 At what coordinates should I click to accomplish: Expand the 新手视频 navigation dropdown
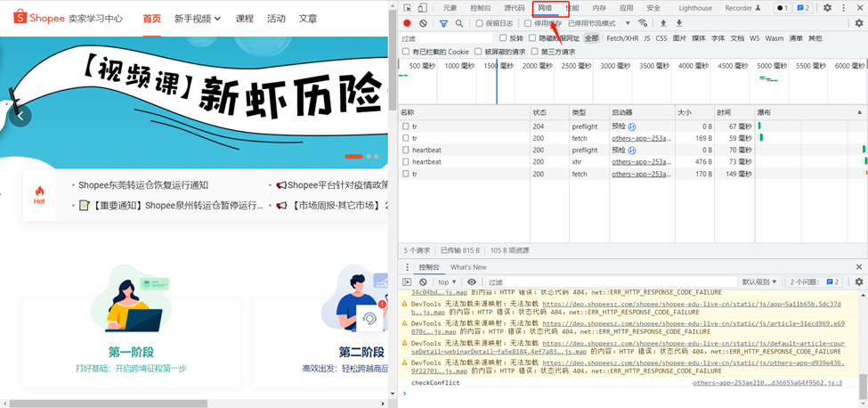(x=198, y=19)
